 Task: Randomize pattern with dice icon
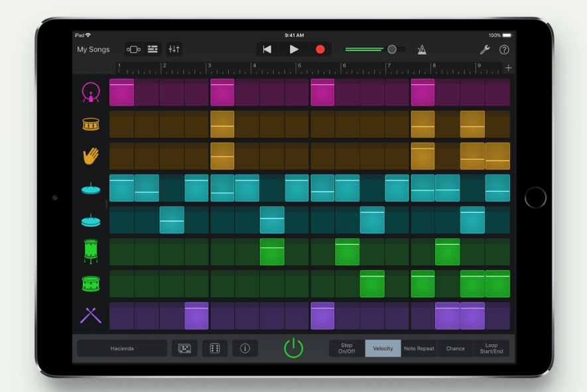[x=215, y=348]
